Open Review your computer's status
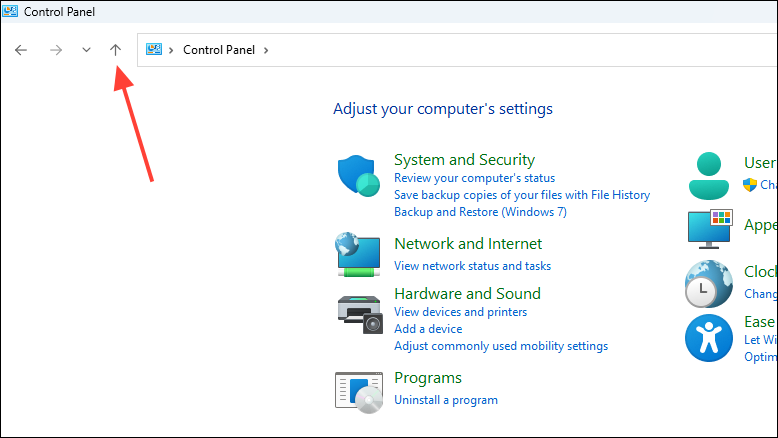The height and width of the screenshot is (438, 778). (474, 178)
